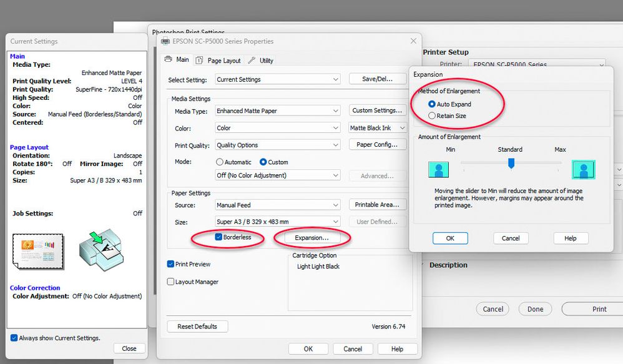Click the Light Light Black cartridge text
Viewport: 623px width, 364px height.
(318, 266)
